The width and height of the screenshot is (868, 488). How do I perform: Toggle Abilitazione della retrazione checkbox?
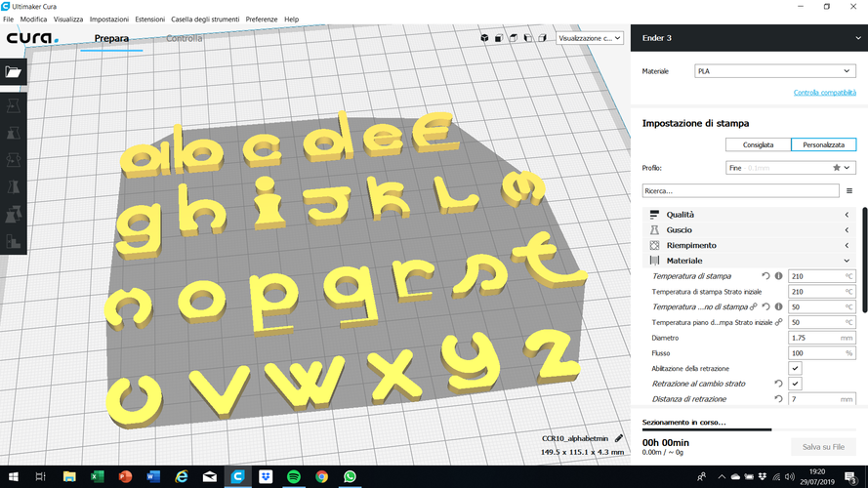(x=795, y=369)
